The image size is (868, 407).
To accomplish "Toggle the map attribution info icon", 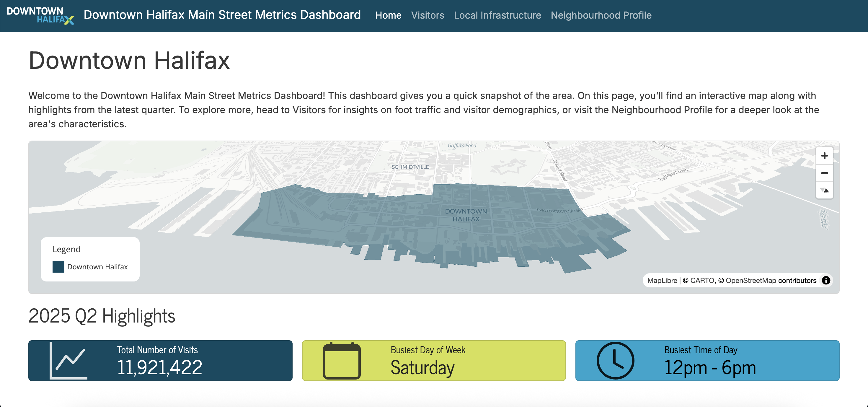I will [x=826, y=280].
